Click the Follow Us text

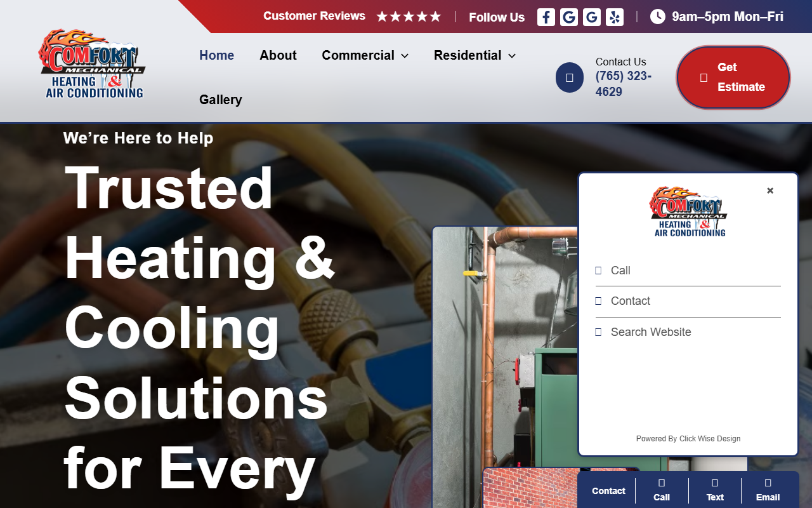(x=497, y=17)
